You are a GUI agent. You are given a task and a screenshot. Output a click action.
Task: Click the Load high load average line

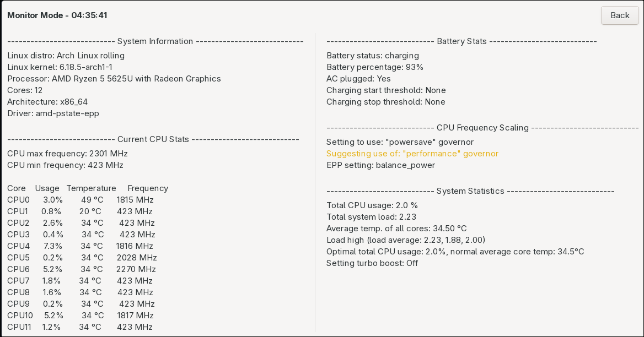(406, 240)
